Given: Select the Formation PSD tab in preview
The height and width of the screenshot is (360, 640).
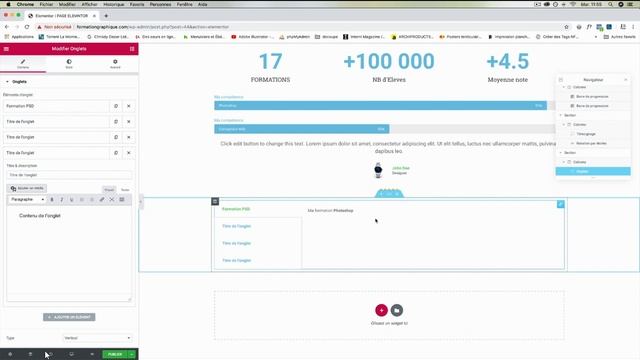Looking at the screenshot, I should [x=236, y=209].
